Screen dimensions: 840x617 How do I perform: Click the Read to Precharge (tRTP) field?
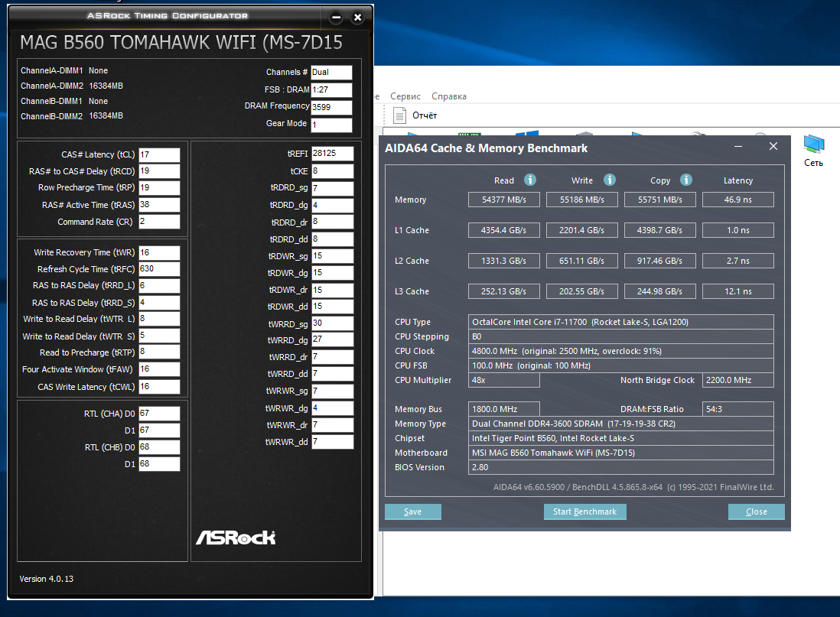(x=160, y=352)
